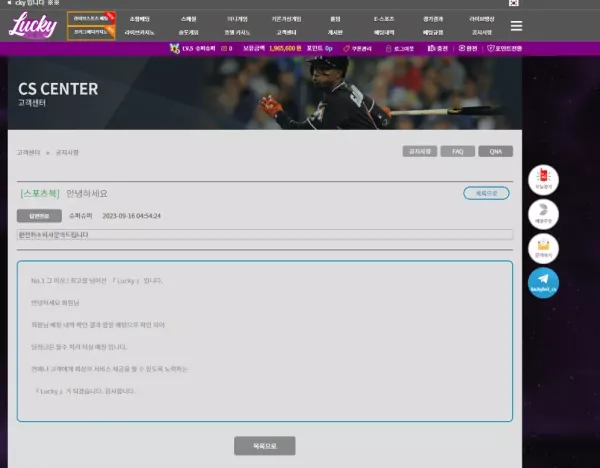Click the Lucky logo
This screenshot has height=468, width=600.
(33, 25)
